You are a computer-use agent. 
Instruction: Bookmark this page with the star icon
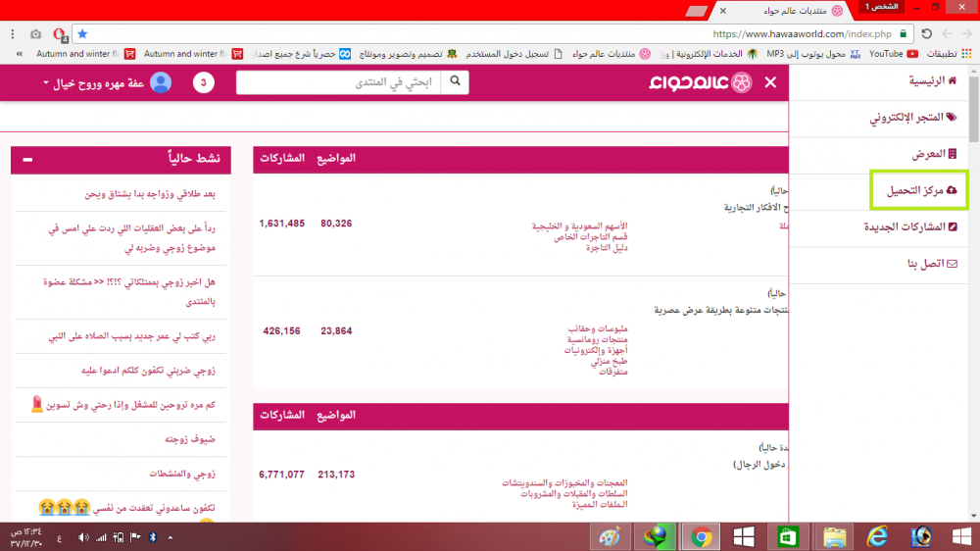coord(82,33)
